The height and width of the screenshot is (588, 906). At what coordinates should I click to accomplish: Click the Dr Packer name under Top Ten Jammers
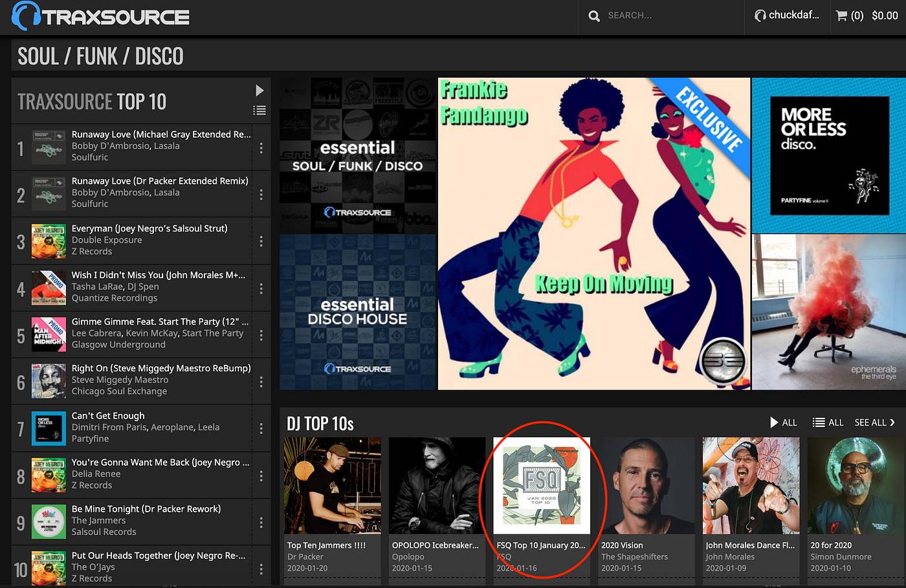[305, 556]
